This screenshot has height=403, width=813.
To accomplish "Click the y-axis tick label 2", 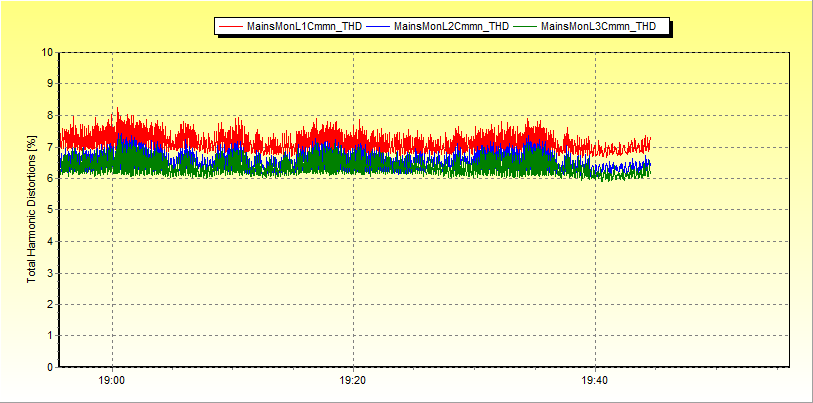I will click(50, 304).
